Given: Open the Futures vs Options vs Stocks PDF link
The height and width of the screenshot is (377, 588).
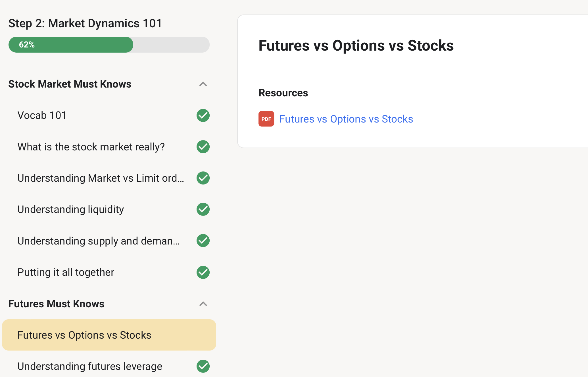Looking at the screenshot, I should [346, 119].
